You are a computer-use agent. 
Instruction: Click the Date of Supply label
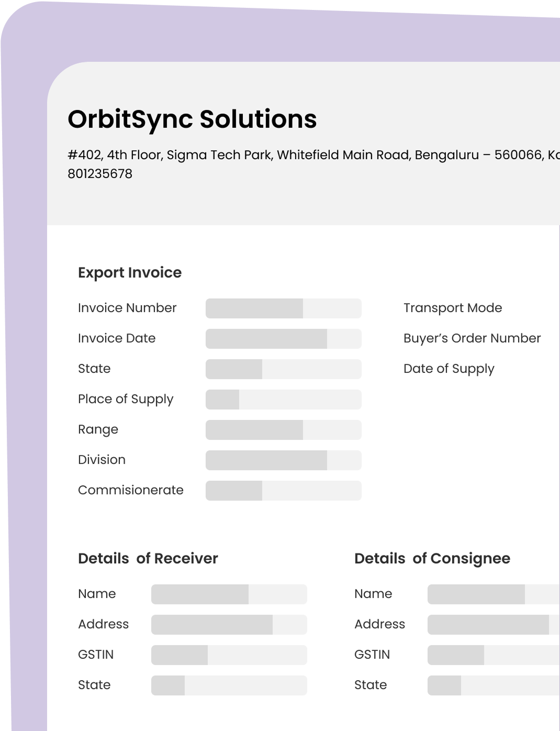click(449, 369)
